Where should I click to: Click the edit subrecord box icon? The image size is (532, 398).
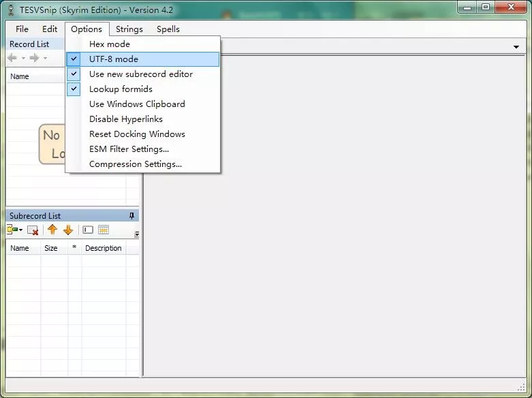[x=88, y=230]
